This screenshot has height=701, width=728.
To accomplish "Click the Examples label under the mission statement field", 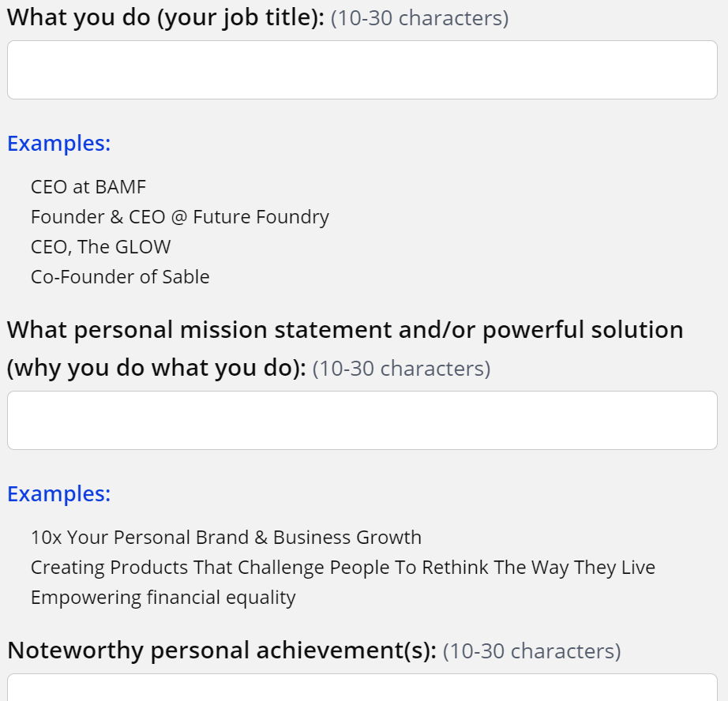I will click(59, 494).
